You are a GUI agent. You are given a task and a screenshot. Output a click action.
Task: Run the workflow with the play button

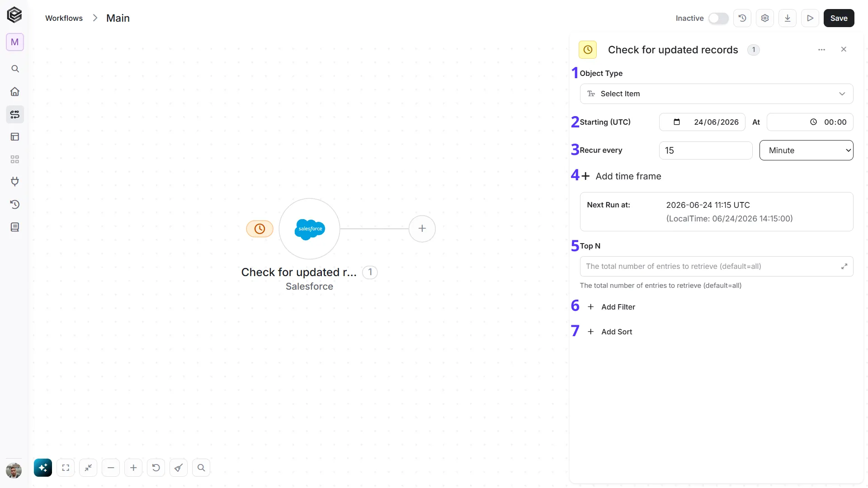click(810, 18)
